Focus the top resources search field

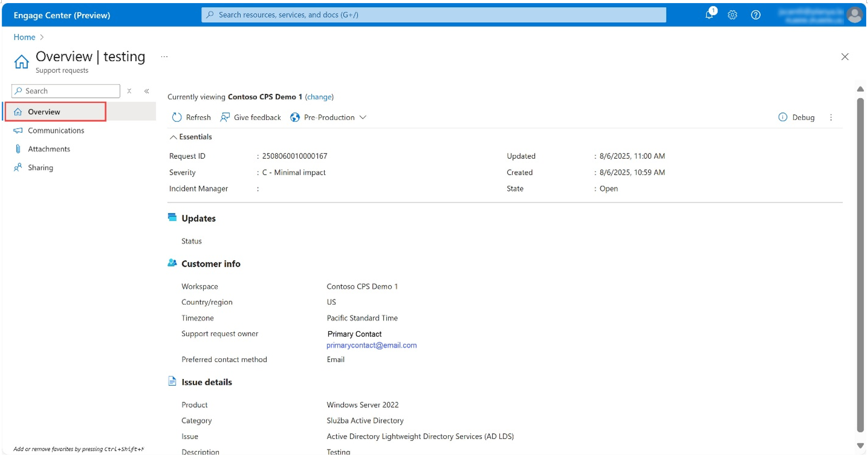pyautogui.click(x=434, y=15)
